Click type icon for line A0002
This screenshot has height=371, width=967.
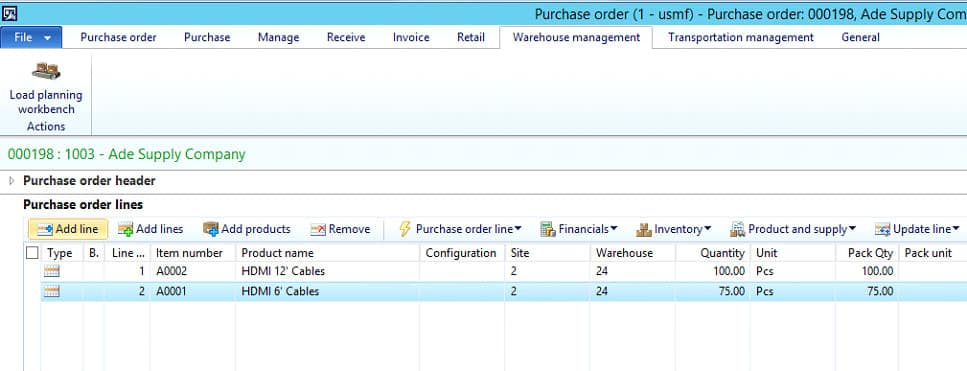[52, 272]
